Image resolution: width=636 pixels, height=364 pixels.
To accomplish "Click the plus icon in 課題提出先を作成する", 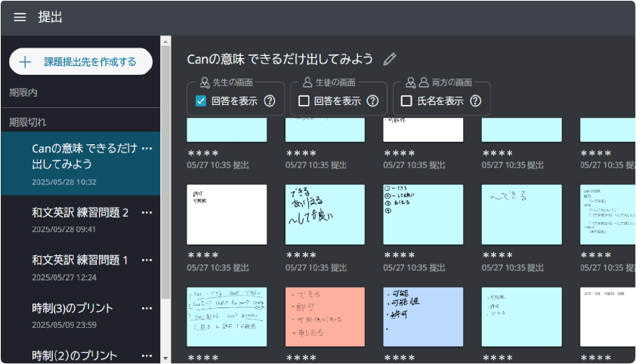I will 25,62.
